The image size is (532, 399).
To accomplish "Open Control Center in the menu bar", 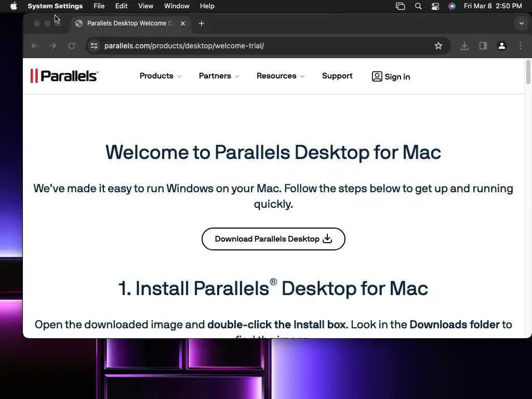I will pyautogui.click(x=435, y=6).
